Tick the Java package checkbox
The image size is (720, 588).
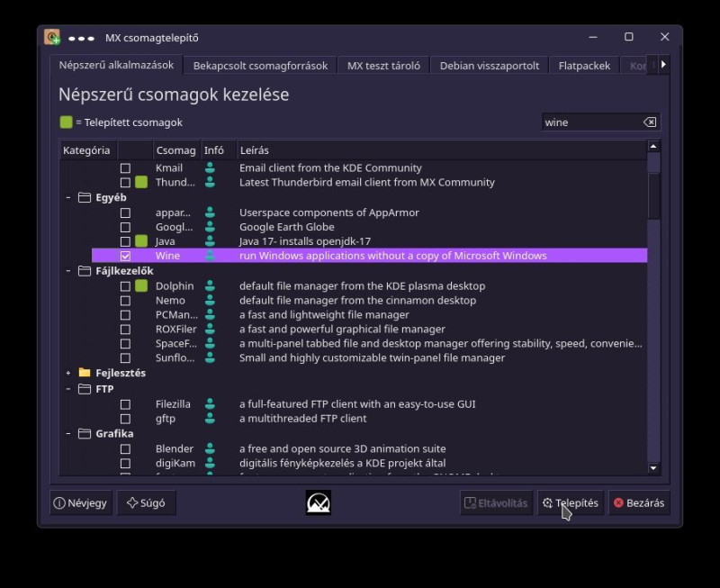coord(125,241)
